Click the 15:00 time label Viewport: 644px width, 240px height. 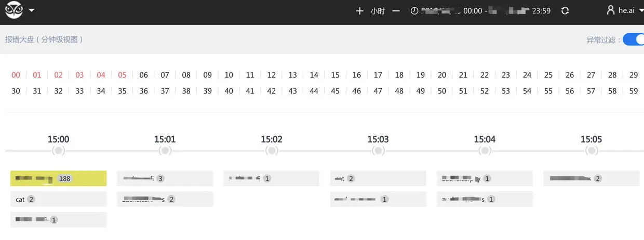[59, 139]
